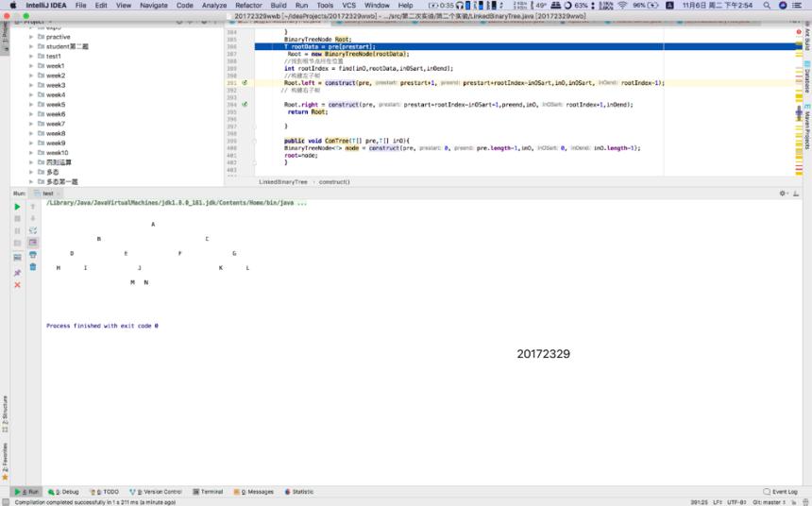The height and width of the screenshot is (506, 812).
Task: Click the yellow warning stripe on editor scrollbar
Action: (x=799, y=97)
